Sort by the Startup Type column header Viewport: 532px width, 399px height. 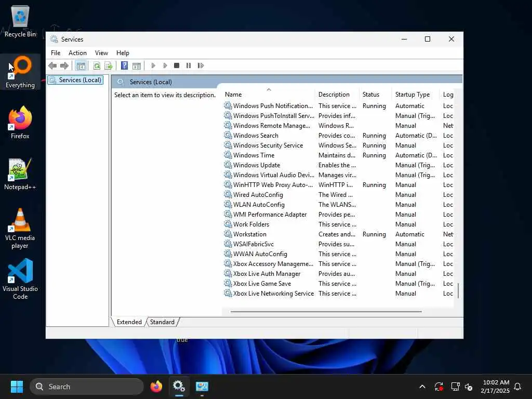click(416, 95)
